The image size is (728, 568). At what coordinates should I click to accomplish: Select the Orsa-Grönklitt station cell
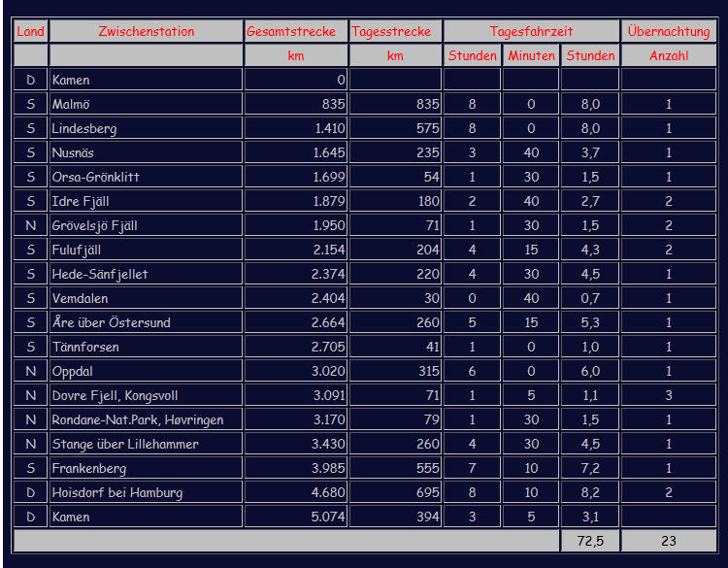pyautogui.click(x=146, y=177)
